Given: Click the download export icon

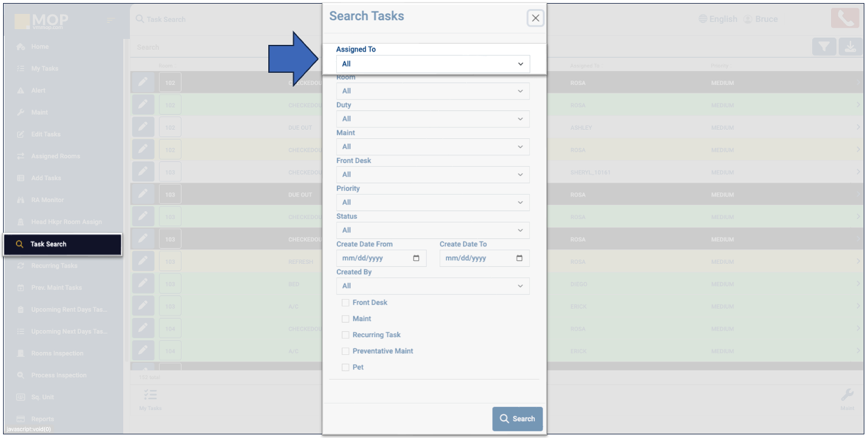Looking at the screenshot, I should [850, 47].
